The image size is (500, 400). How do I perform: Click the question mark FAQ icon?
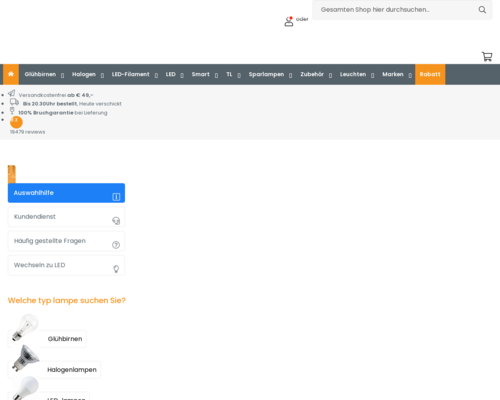click(116, 245)
